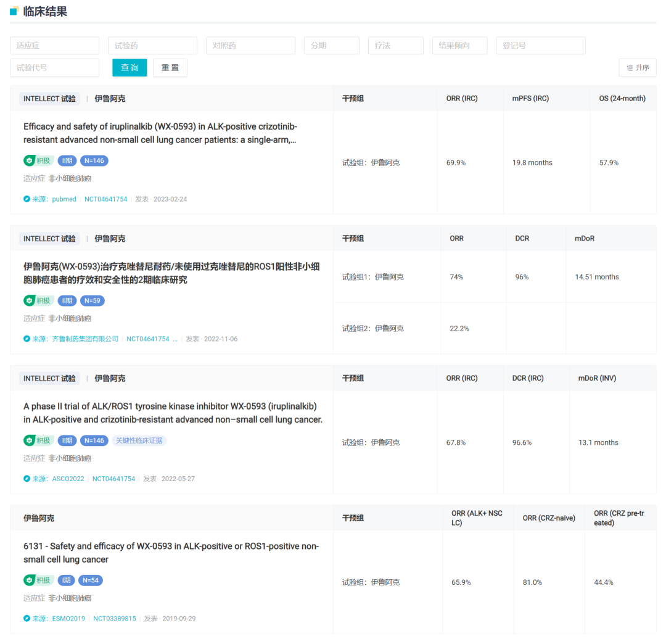This screenshot has width=666, height=644.
Task: Click the green 积极 badge on the ESMO2019 study
Action: (x=38, y=580)
